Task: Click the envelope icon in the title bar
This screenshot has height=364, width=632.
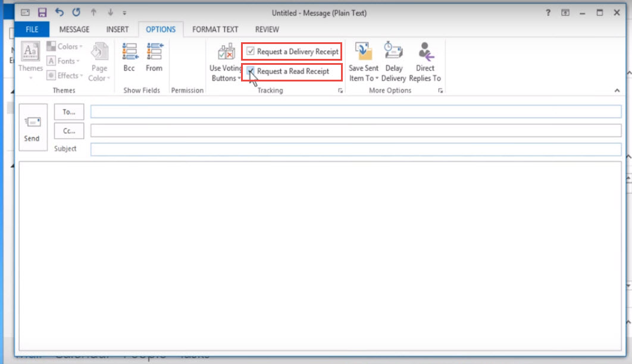Action: 25,12
